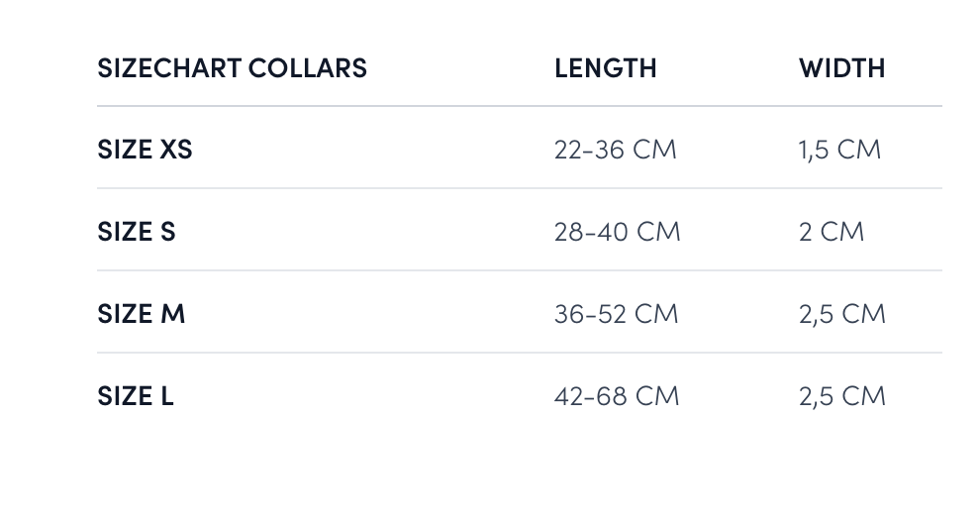Click the 1,5 CM width value
Screen dimensions: 980x521
(x=839, y=150)
